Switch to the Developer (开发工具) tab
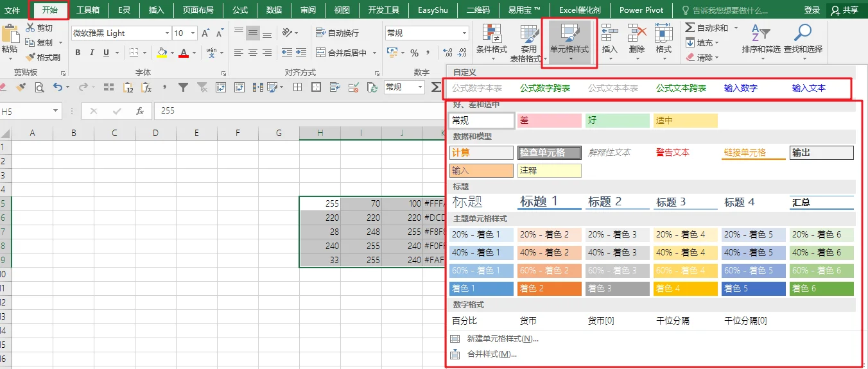The height and width of the screenshot is (369, 868). click(x=384, y=10)
